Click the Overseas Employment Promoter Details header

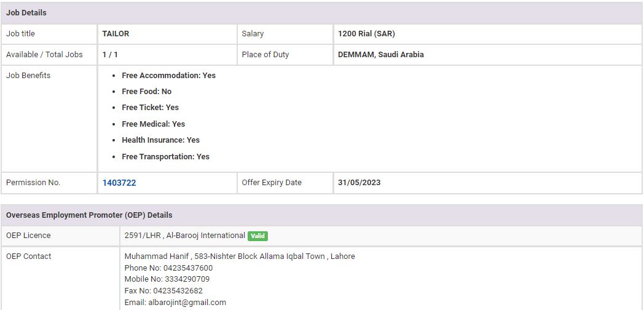pyautogui.click(x=89, y=215)
